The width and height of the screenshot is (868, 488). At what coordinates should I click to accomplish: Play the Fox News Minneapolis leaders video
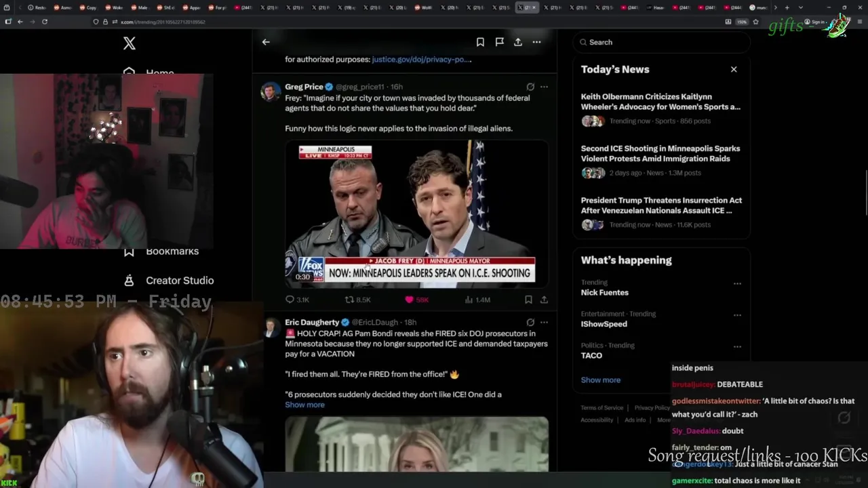pos(416,213)
